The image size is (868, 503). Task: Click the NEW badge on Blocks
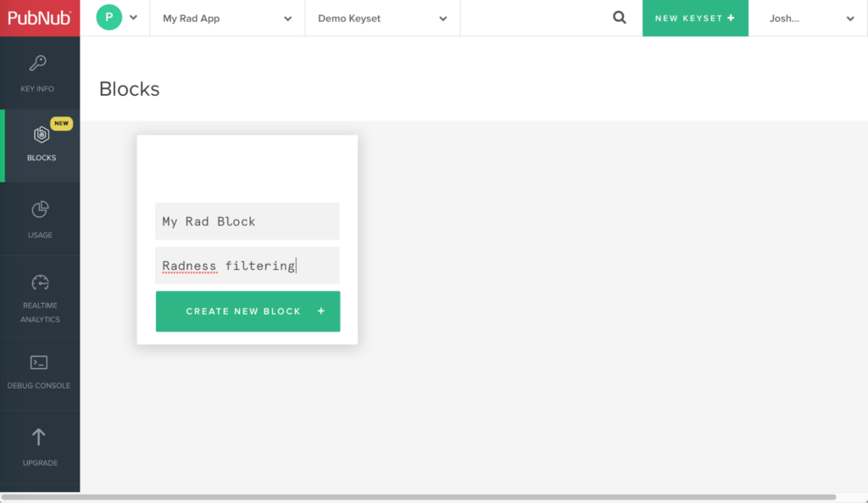(61, 123)
